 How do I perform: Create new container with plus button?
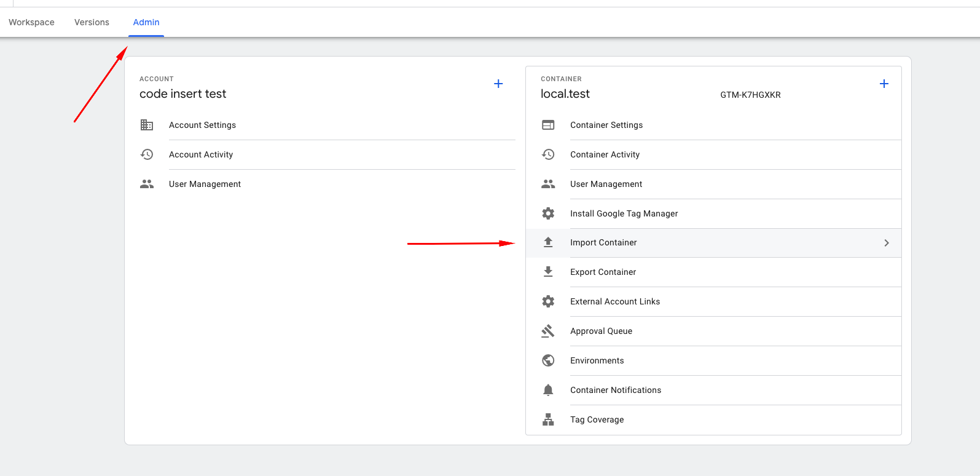884,84
